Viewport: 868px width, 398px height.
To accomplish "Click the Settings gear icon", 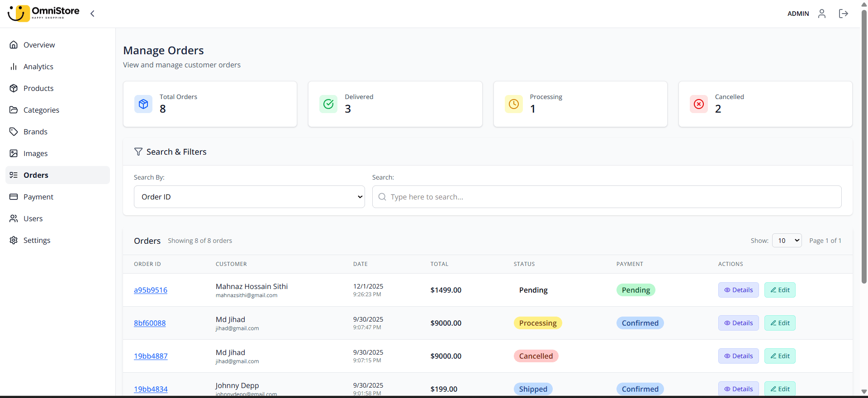I will coord(14,240).
